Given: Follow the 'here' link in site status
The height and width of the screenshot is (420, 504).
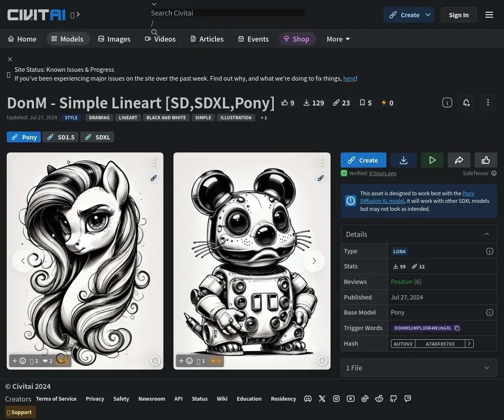Looking at the screenshot, I should coord(349,78).
